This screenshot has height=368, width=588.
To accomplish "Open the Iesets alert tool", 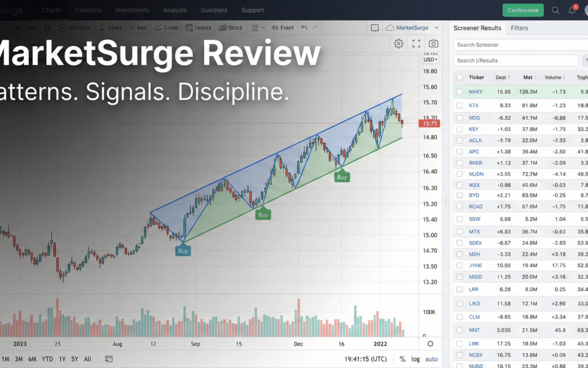I will (x=198, y=28).
